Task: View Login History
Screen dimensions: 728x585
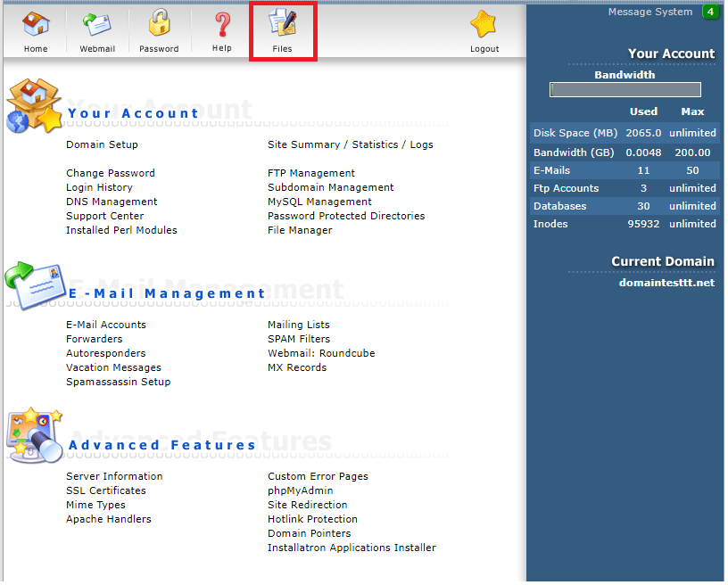Action: point(99,188)
